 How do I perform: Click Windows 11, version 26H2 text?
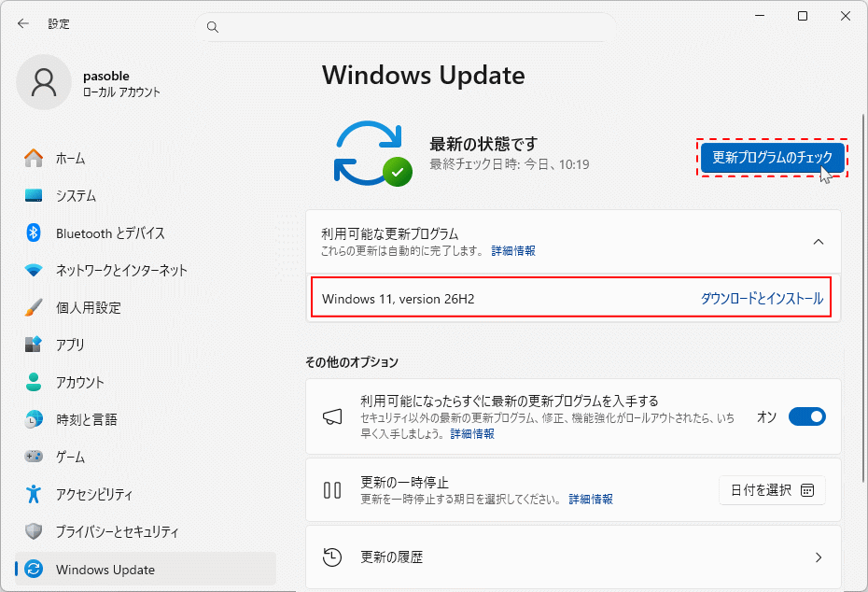398,299
